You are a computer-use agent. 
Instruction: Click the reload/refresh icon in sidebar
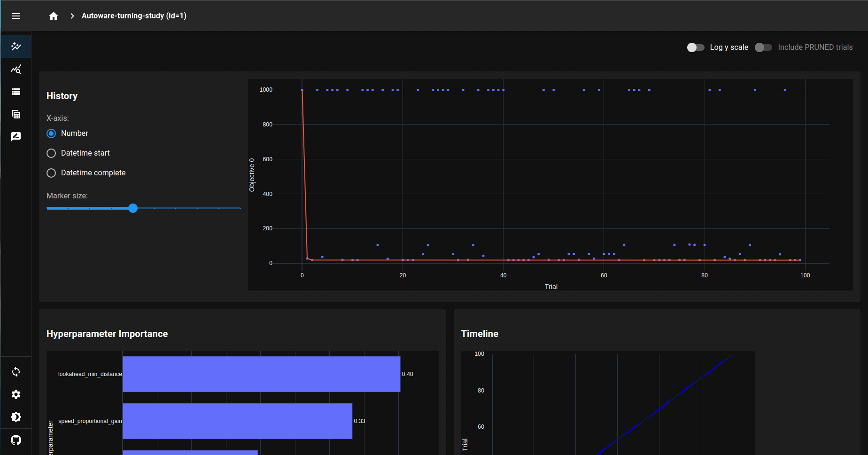[x=16, y=372]
